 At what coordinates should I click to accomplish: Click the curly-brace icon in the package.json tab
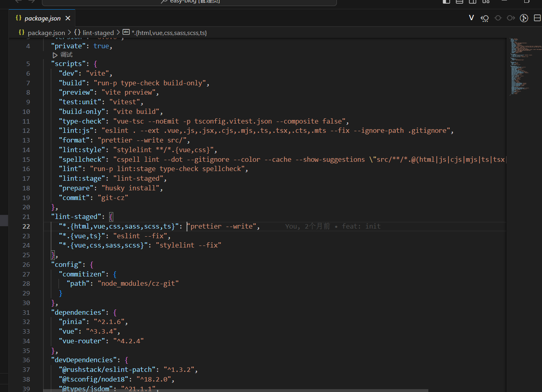tap(19, 18)
